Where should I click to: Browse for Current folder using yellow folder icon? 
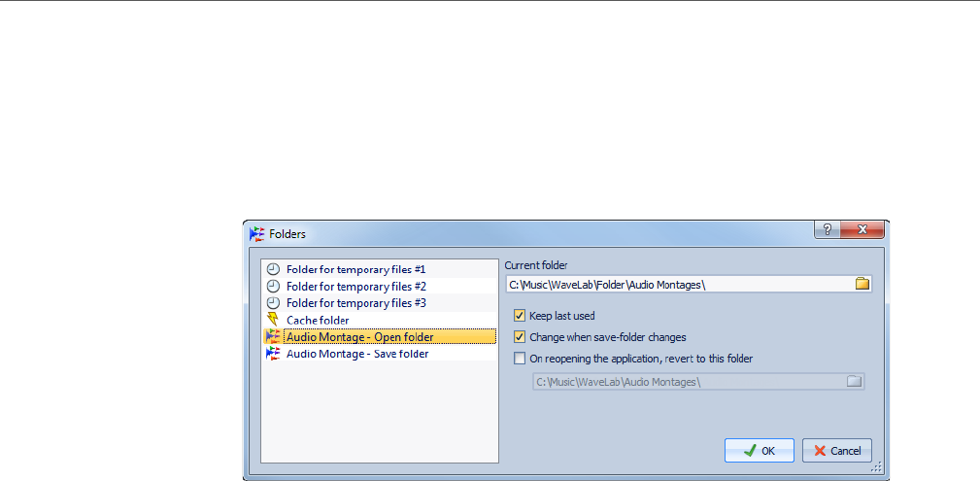click(x=862, y=284)
